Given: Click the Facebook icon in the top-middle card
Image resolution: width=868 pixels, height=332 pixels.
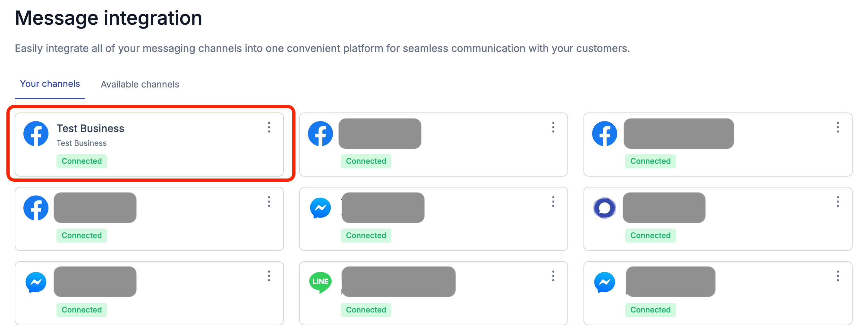Looking at the screenshot, I should click(320, 134).
